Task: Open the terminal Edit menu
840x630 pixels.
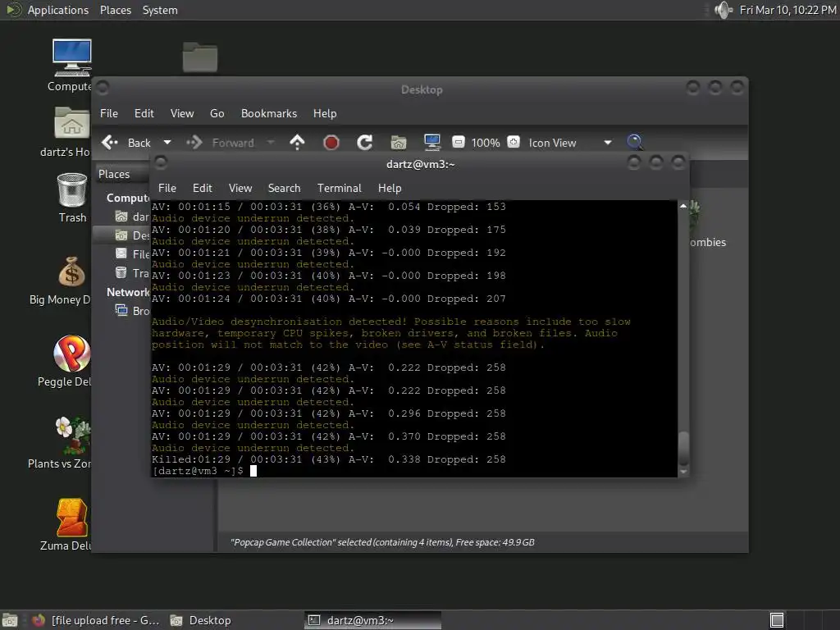Action: coord(203,188)
